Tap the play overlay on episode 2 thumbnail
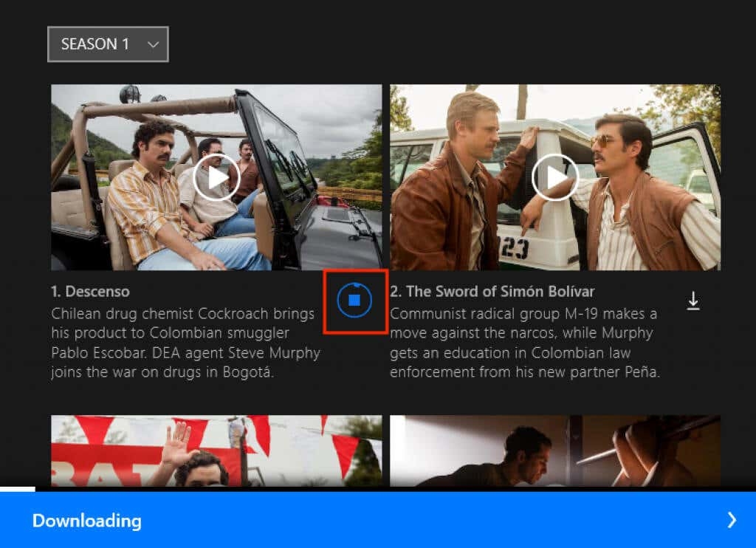This screenshot has width=756, height=548. [x=555, y=177]
